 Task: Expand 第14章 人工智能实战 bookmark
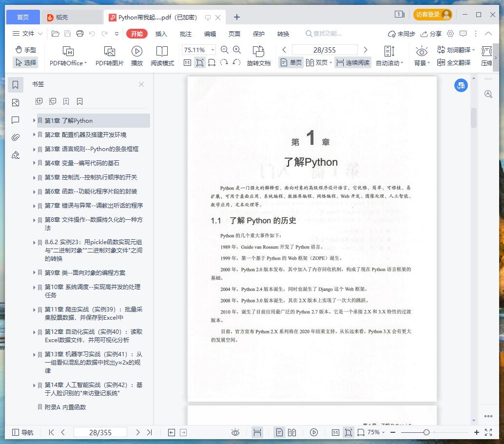(34, 385)
